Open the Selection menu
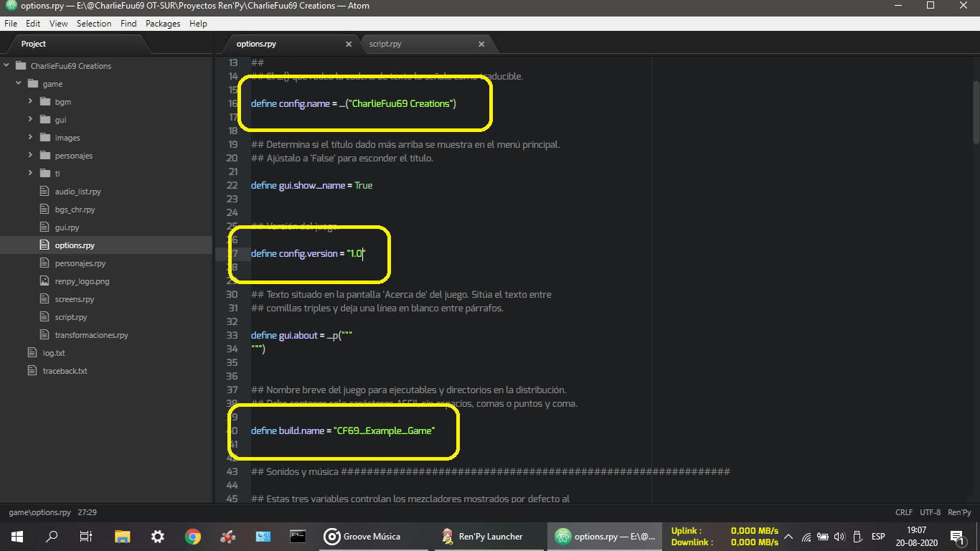The height and width of the screenshot is (551, 980). (94, 24)
